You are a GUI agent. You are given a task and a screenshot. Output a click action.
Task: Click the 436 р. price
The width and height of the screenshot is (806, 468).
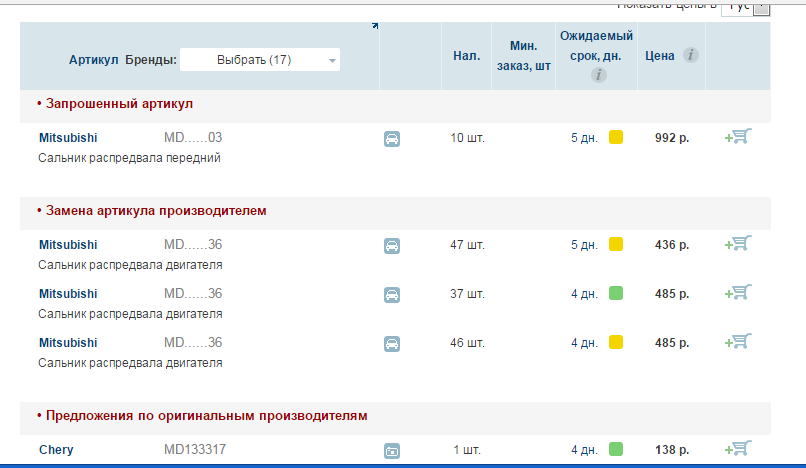pos(672,245)
